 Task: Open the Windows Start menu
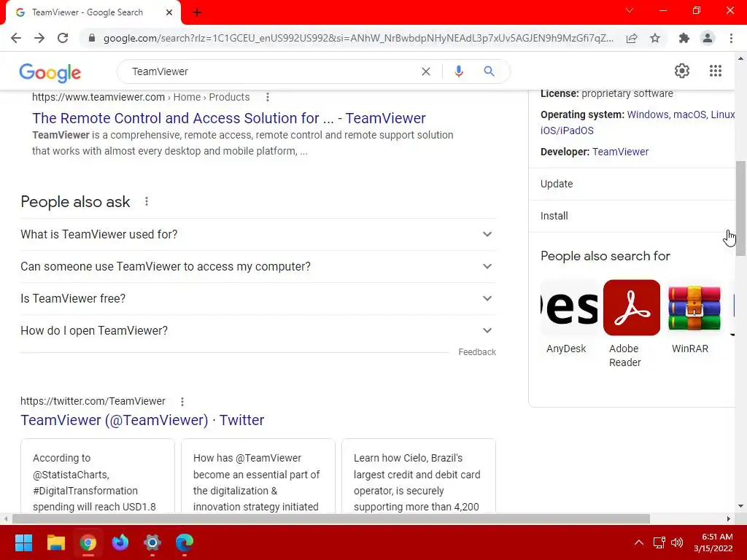23,542
